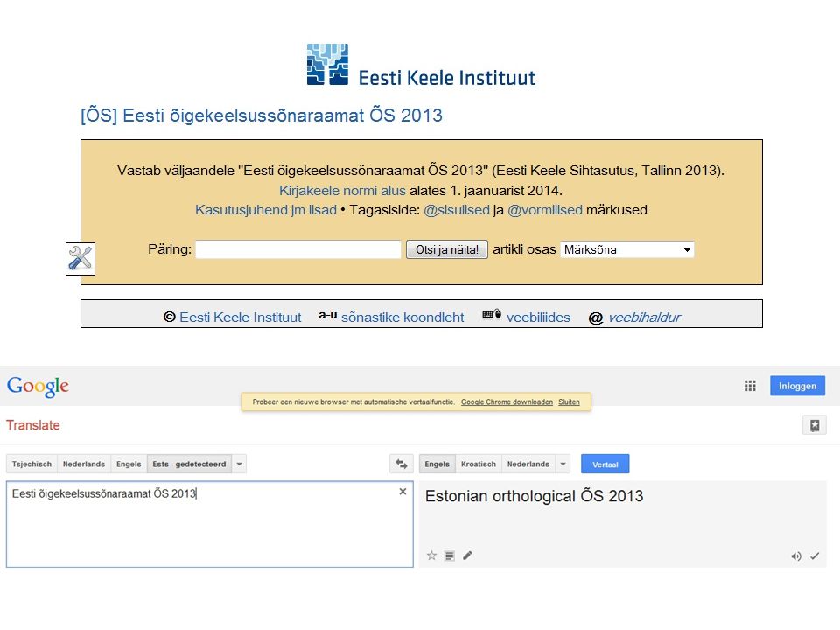Open the veebihaldur link
Screen dimensions: 840x630
[x=645, y=317]
